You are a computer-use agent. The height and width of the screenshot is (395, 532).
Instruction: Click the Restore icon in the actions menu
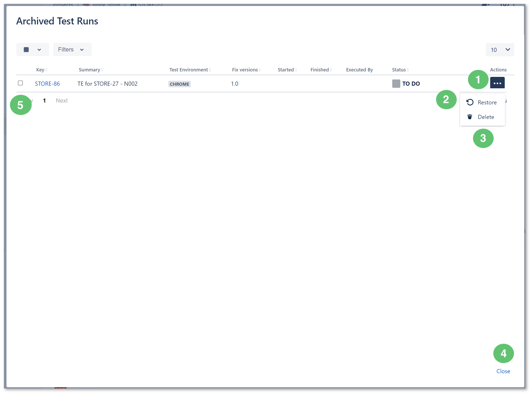click(470, 102)
